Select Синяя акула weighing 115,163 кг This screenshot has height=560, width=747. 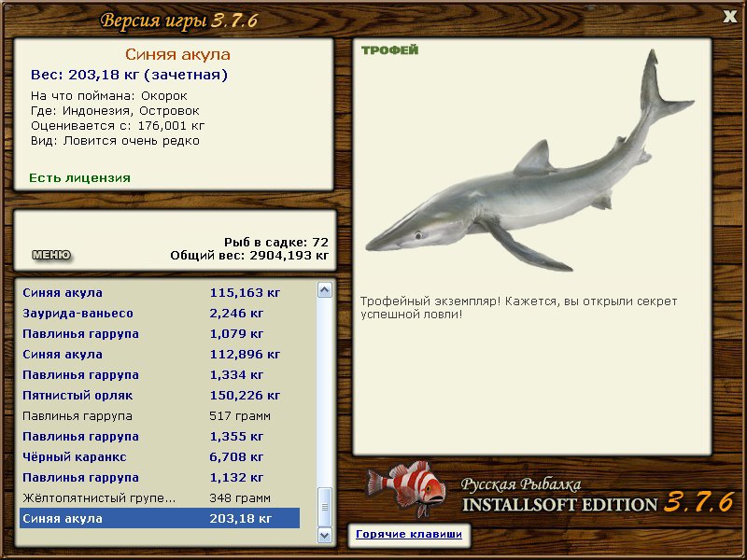point(159,293)
